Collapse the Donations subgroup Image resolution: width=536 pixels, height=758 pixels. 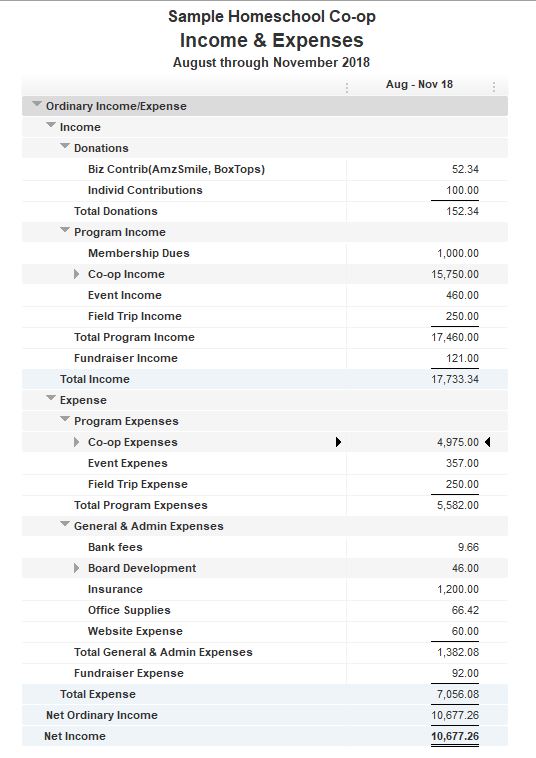(x=65, y=146)
